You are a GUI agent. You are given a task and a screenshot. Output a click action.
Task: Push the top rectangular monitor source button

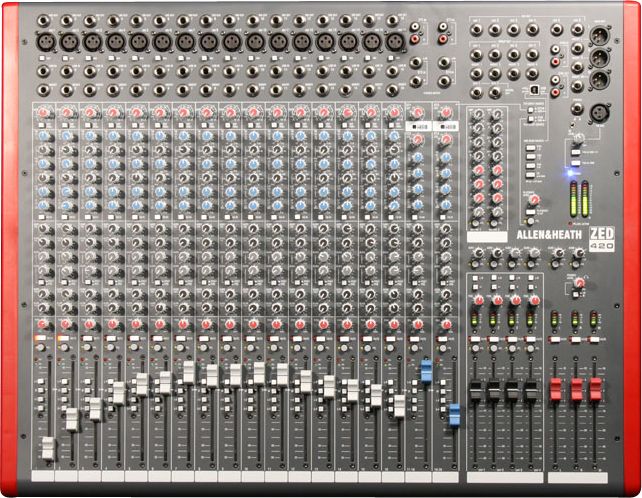coord(531,148)
